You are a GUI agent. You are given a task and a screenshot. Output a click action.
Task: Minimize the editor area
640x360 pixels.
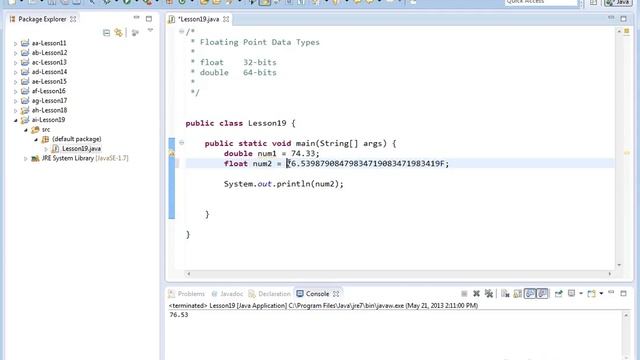coord(611,18)
